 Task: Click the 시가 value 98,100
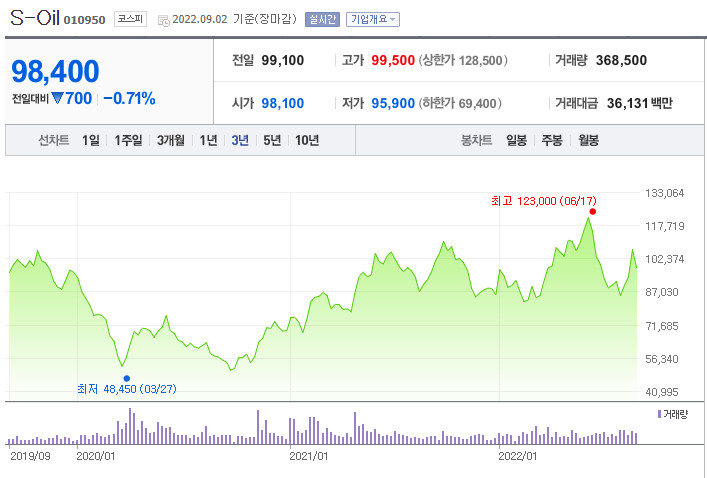click(x=283, y=103)
